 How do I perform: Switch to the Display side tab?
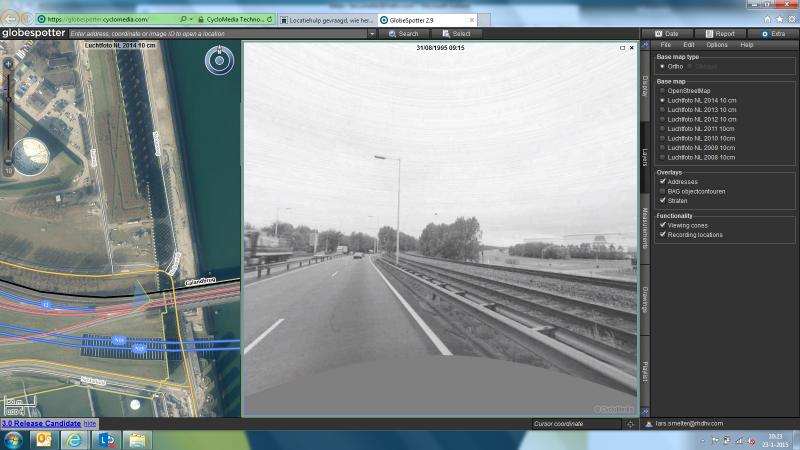(x=645, y=86)
